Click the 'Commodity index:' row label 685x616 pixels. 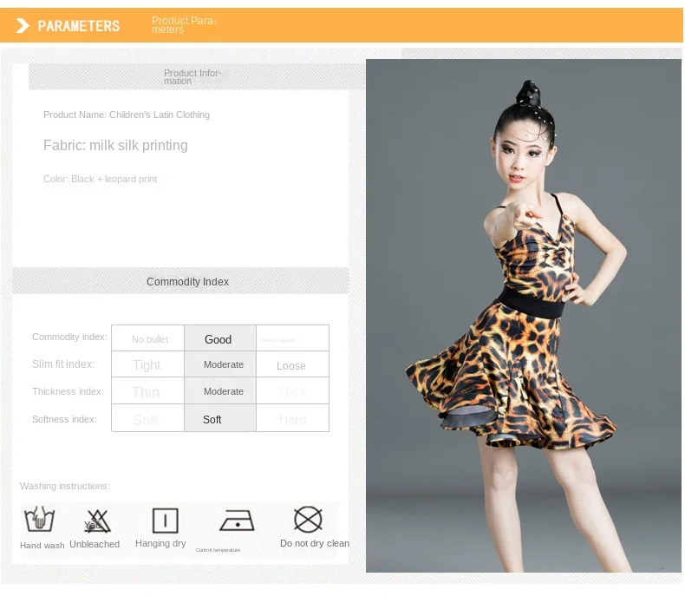coord(69,337)
